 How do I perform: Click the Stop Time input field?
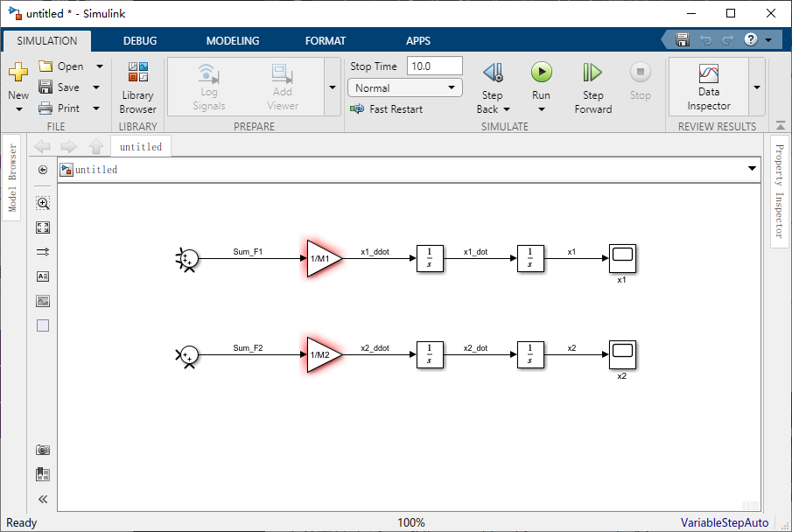[x=434, y=66]
